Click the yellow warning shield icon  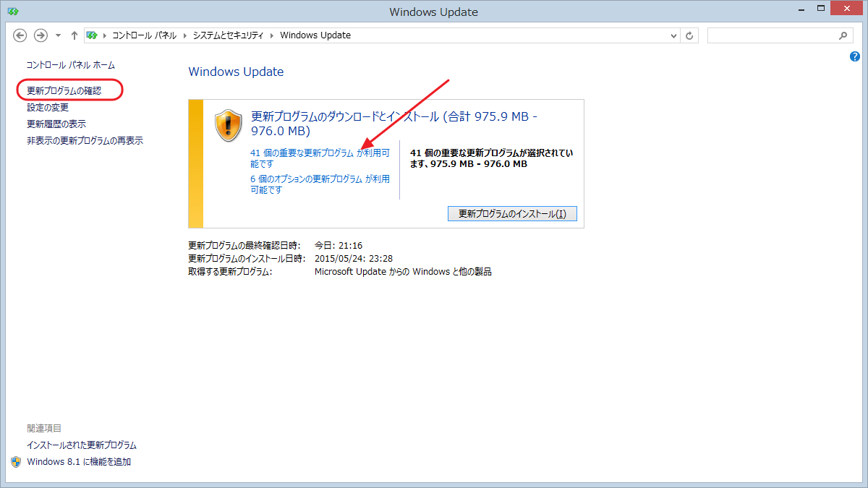[228, 126]
